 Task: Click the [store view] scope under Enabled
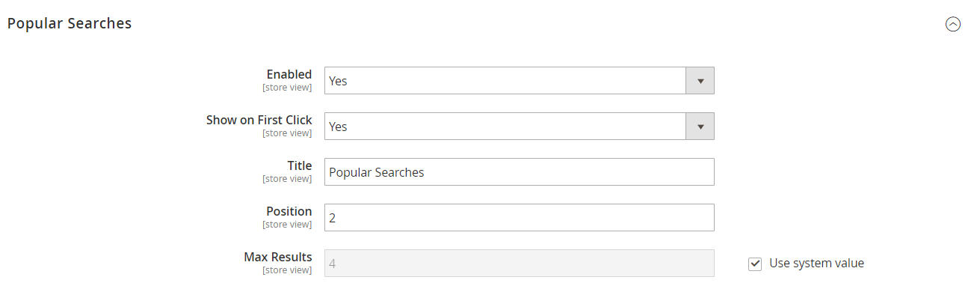pos(287,88)
